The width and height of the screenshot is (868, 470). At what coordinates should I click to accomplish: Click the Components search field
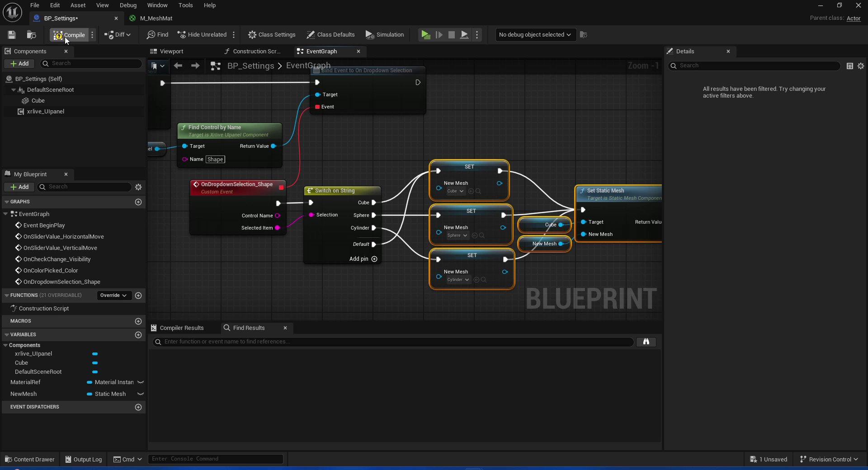(x=91, y=64)
